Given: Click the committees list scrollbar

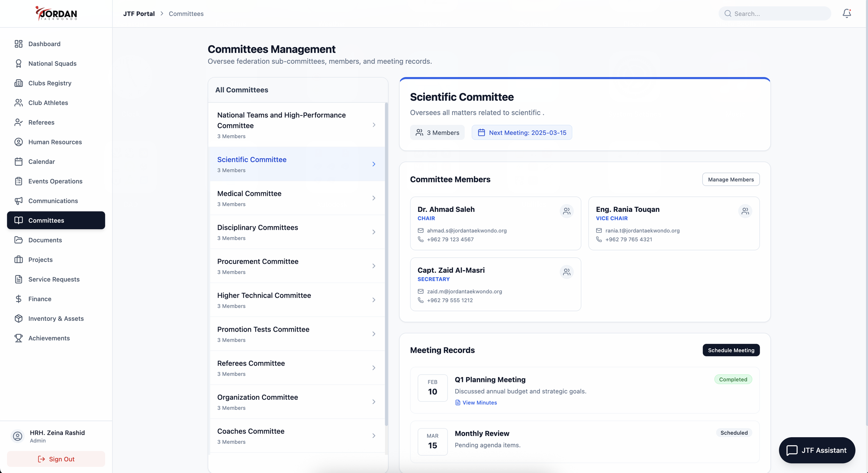Looking at the screenshot, I should tap(386, 264).
